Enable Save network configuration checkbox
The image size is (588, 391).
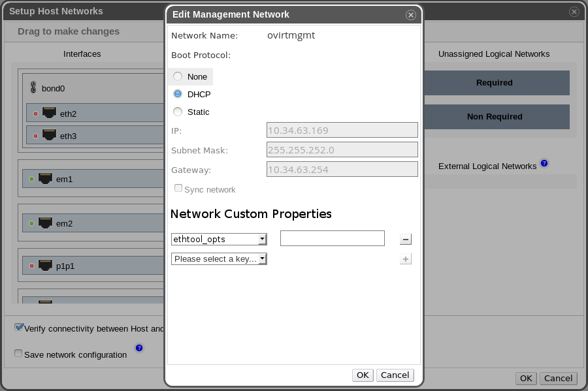[x=18, y=354]
